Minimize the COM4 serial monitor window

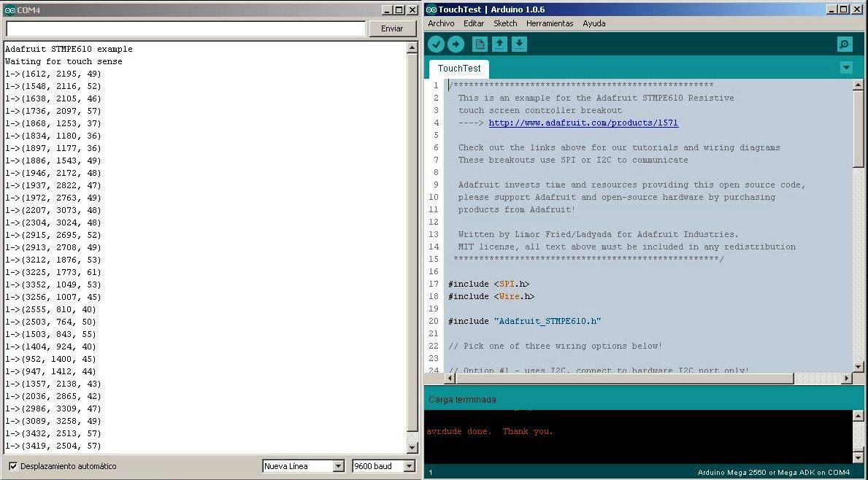click(386, 10)
